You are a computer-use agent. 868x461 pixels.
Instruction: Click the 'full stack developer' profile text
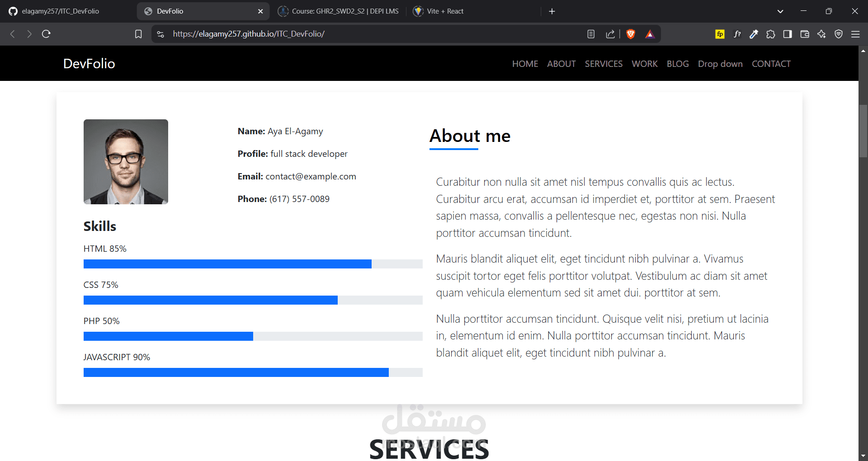(x=309, y=154)
